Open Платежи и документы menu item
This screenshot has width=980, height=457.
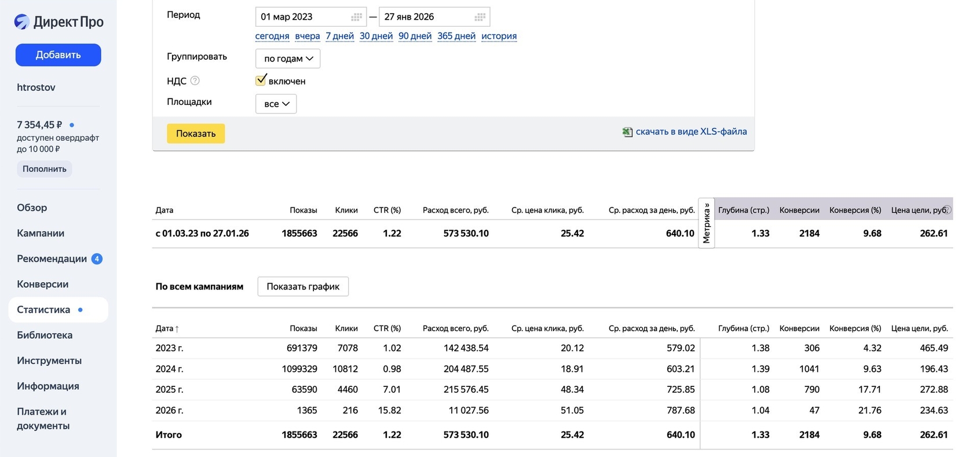point(43,418)
